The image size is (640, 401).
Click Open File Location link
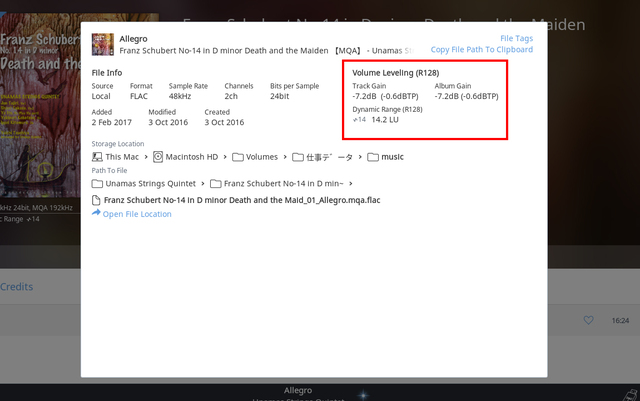[136, 214]
